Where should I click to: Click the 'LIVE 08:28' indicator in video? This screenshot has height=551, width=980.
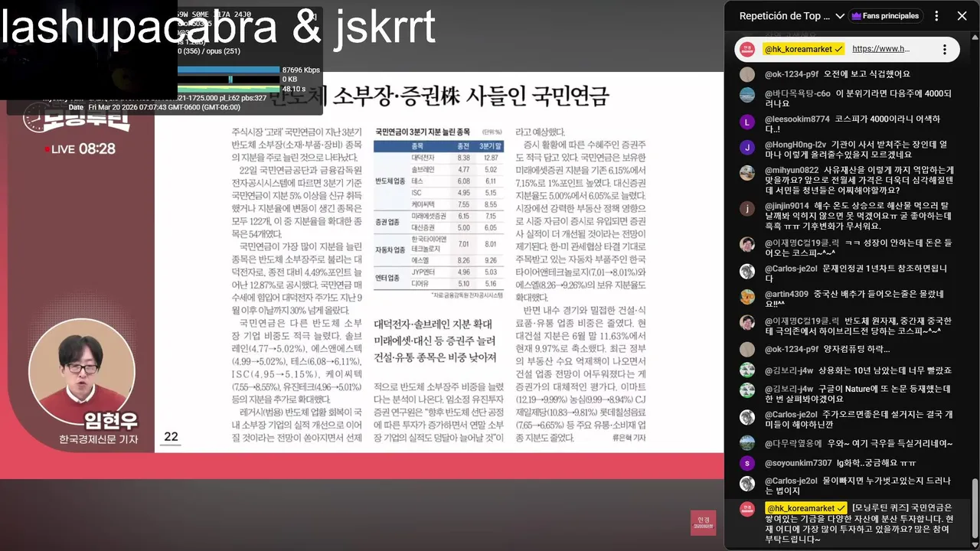[x=80, y=149]
